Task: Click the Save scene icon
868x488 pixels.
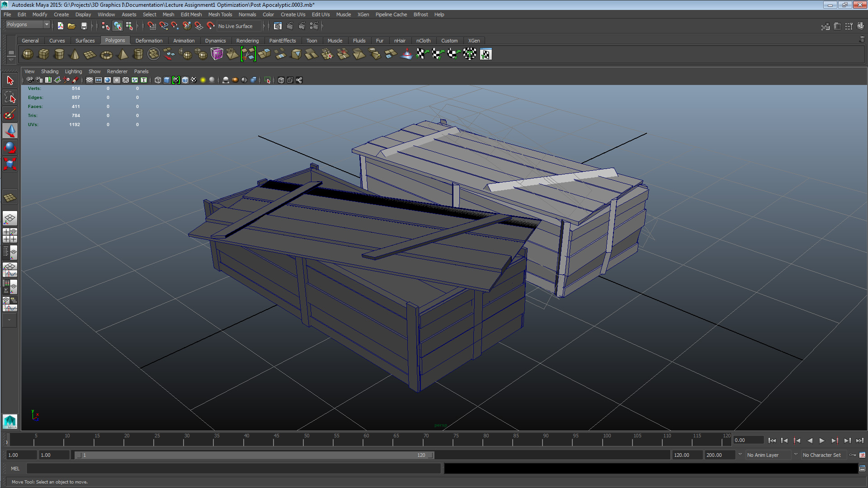Action: 84,26
